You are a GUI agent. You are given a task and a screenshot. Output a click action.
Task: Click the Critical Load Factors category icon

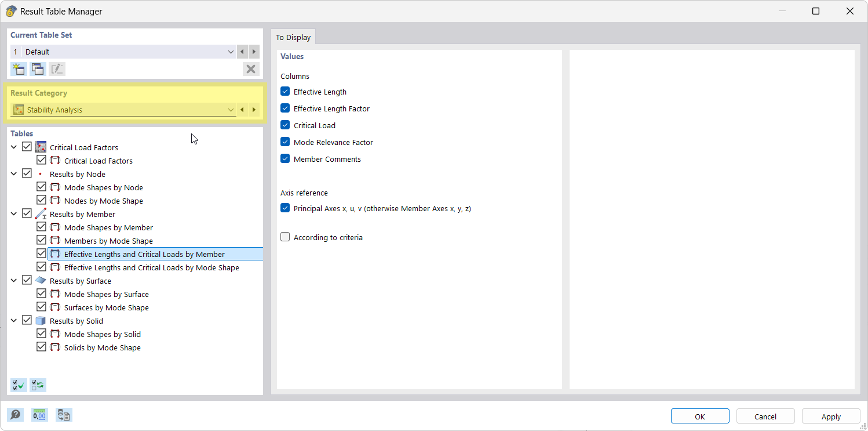[40, 146]
